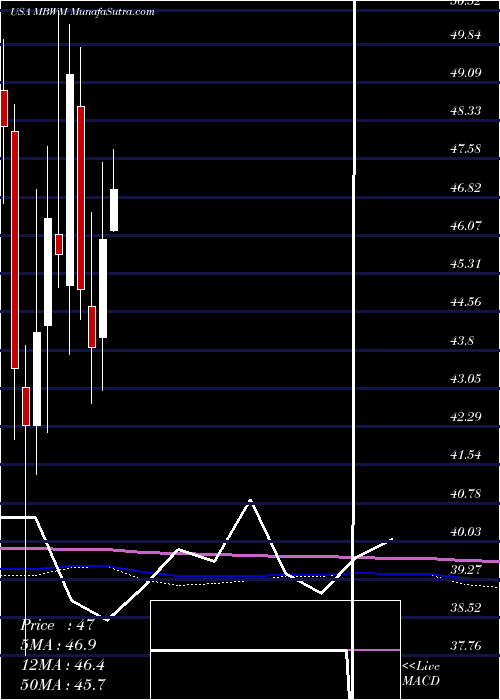Click the <<Live MACD label

[421, 673]
